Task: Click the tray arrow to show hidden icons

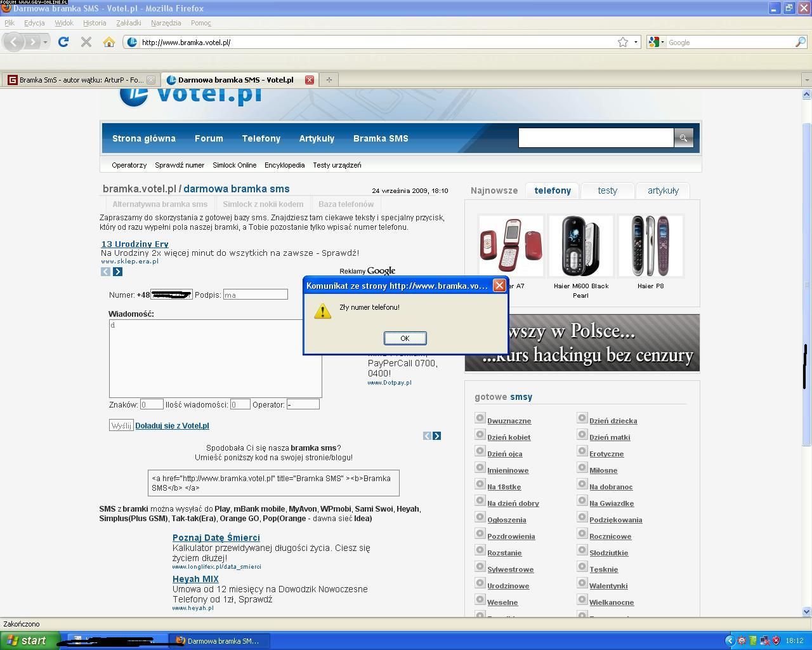Action: coord(730,640)
